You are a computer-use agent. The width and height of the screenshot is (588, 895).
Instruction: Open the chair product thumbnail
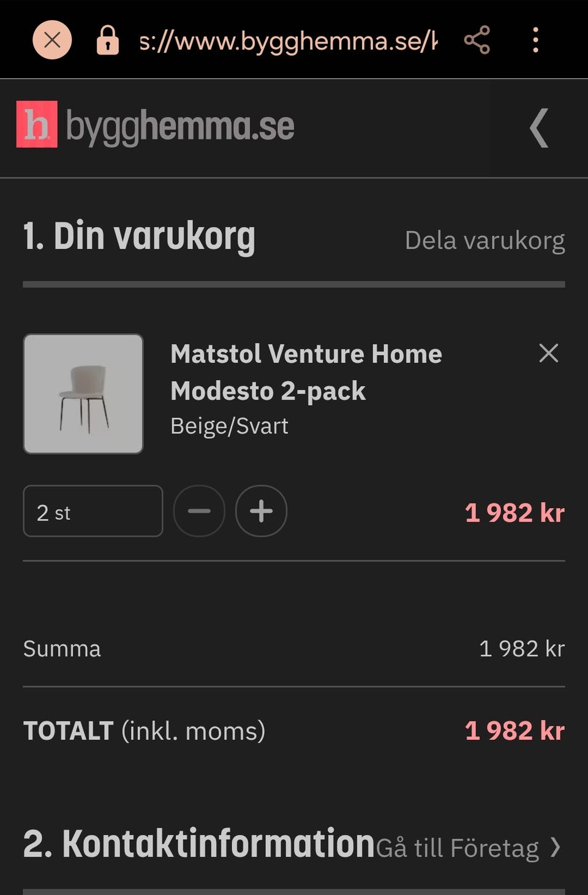(x=83, y=394)
